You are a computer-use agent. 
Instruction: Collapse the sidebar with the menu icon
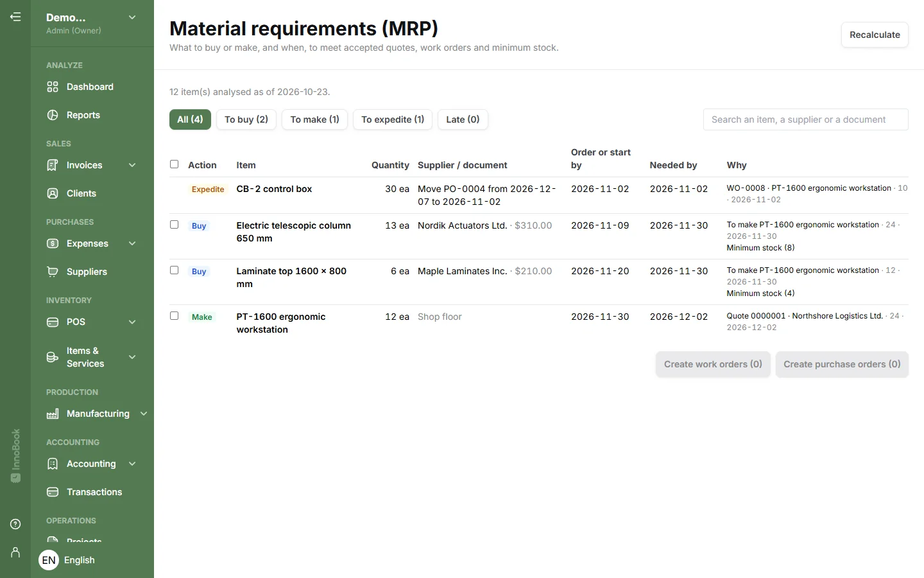point(15,17)
